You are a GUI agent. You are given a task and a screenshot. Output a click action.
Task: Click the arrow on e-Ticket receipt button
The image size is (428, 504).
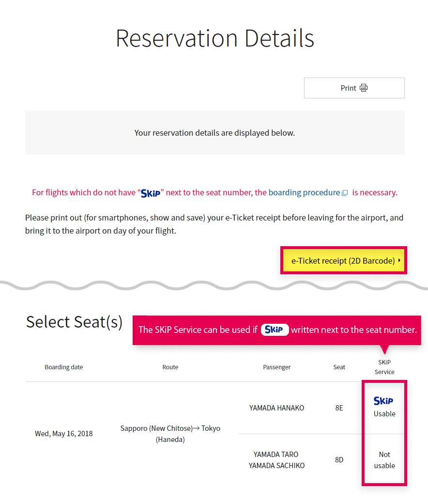point(399,260)
